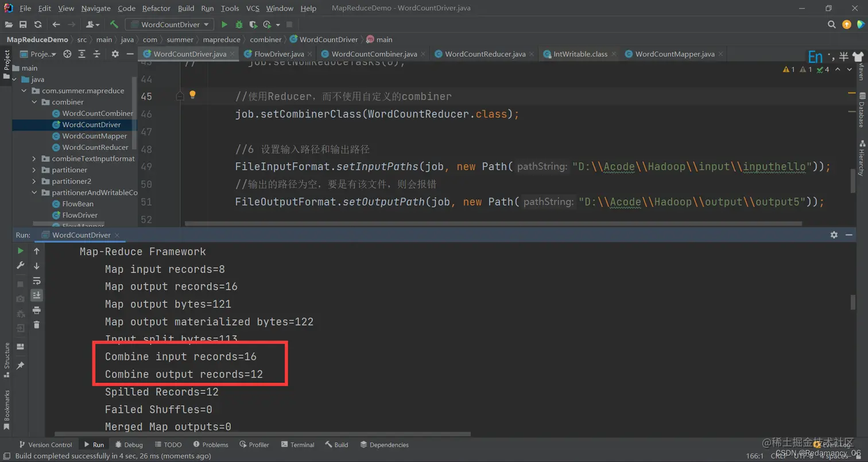Toggle the Hierarchy tool window stripe

coord(861,157)
